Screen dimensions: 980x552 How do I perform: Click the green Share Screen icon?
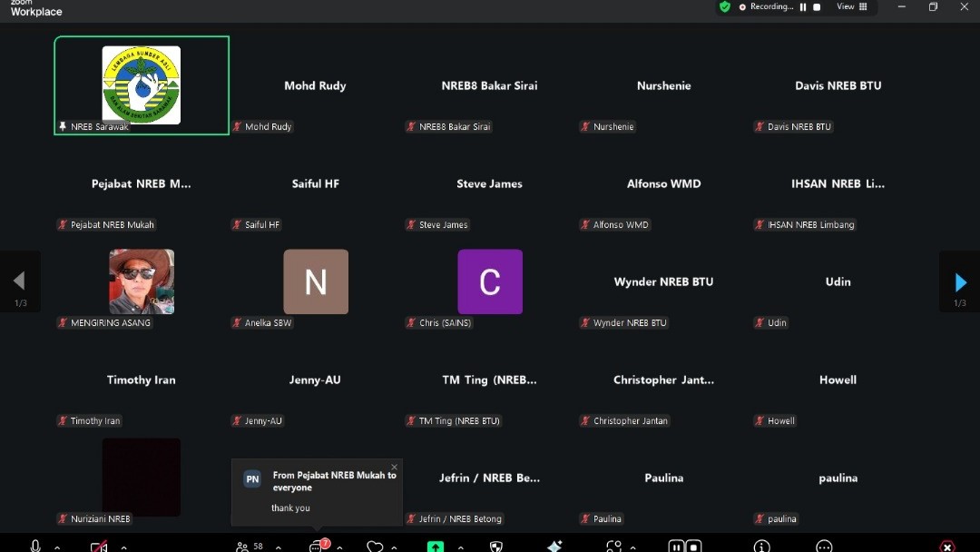(436, 546)
